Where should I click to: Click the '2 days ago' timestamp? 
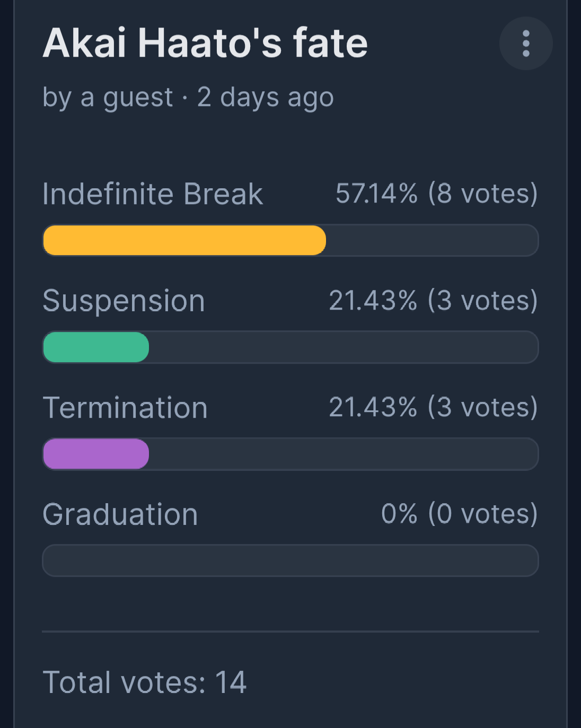(266, 98)
